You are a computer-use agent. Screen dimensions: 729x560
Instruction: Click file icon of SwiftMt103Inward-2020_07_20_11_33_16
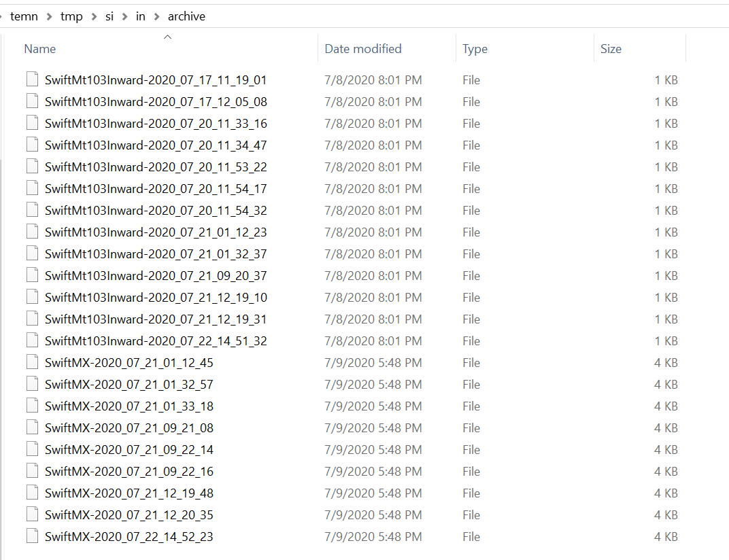coord(32,123)
